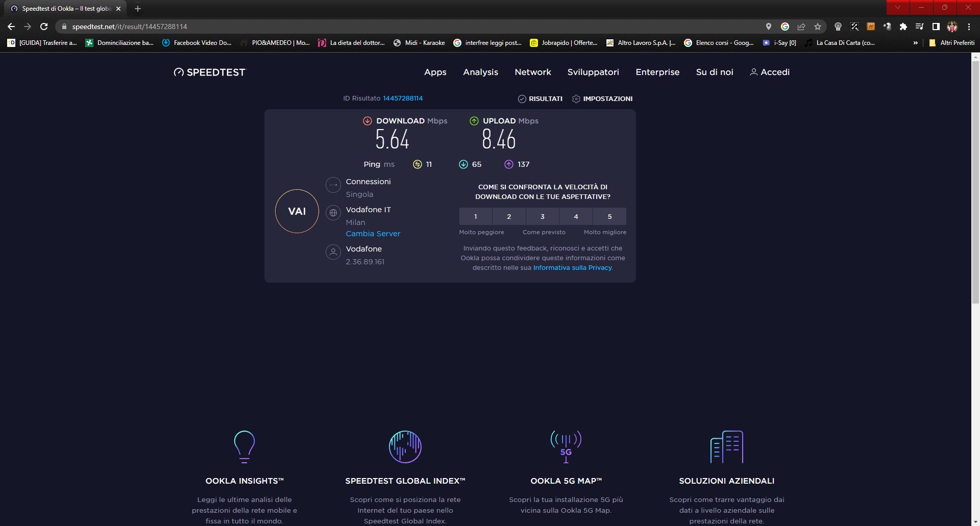980x526 pixels.
Task: Click the download latency icon
Action: (463, 164)
